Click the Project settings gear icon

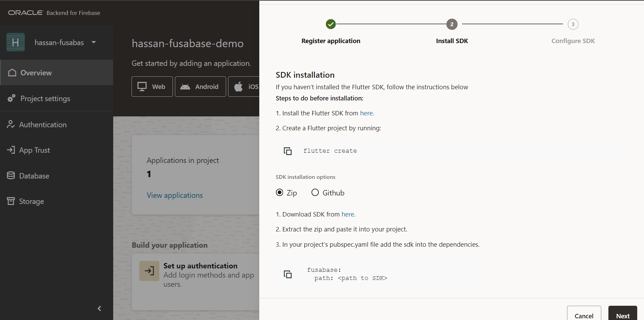pos(12,98)
